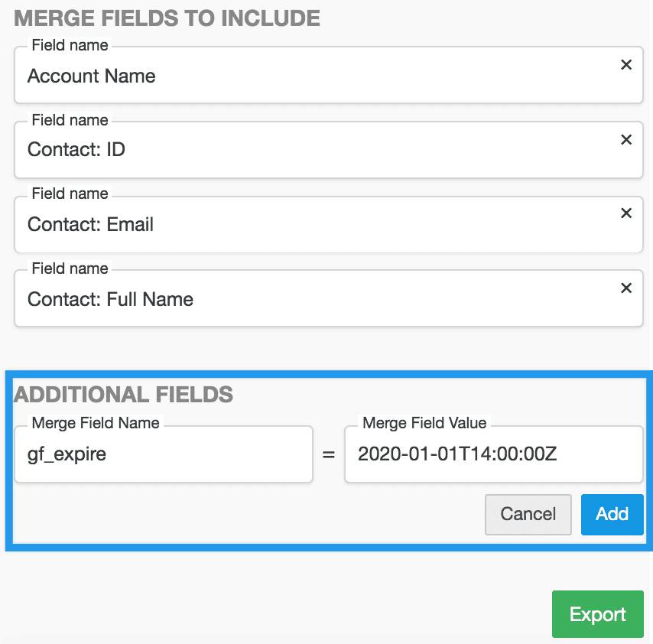
Task: Click the Merge Field Value input with timestamp
Action: pos(494,454)
